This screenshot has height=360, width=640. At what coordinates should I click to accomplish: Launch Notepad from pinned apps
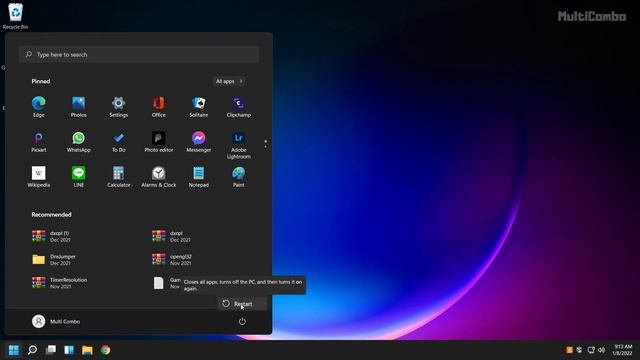(199, 177)
